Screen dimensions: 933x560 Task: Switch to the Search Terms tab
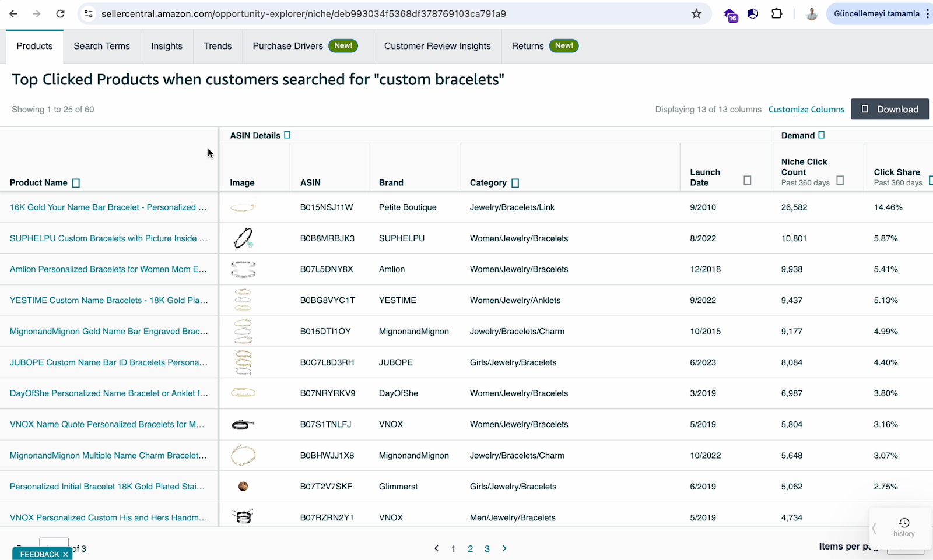pyautogui.click(x=101, y=46)
